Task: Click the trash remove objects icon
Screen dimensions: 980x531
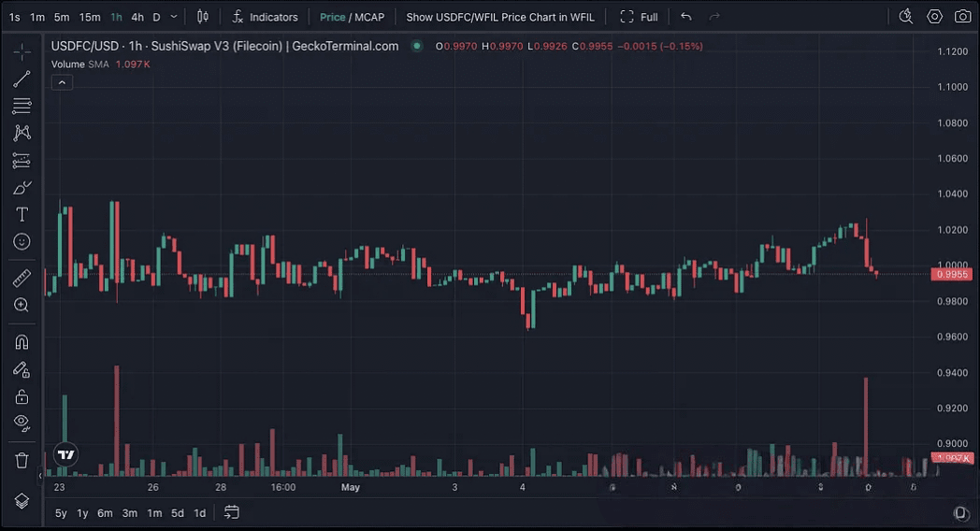Action: 22,460
